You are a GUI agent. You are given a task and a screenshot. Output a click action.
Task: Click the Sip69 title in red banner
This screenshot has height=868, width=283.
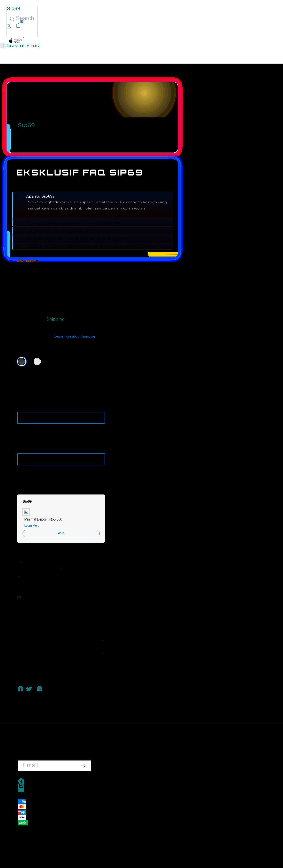tap(26, 125)
